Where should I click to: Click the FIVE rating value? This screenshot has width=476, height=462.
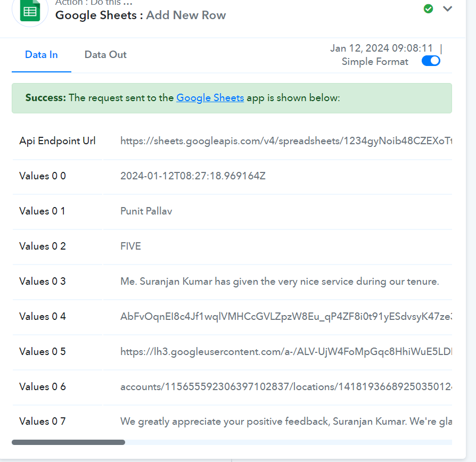130,246
